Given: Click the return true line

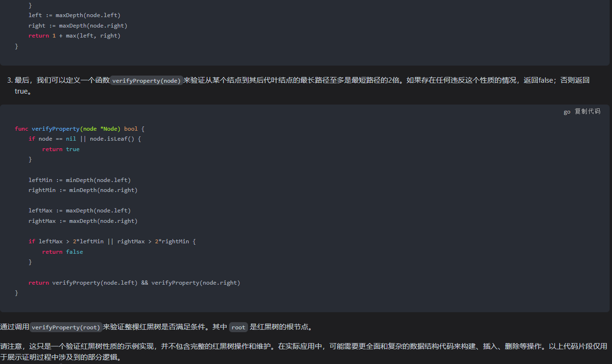Looking at the screenshot, I should [61, 149].
